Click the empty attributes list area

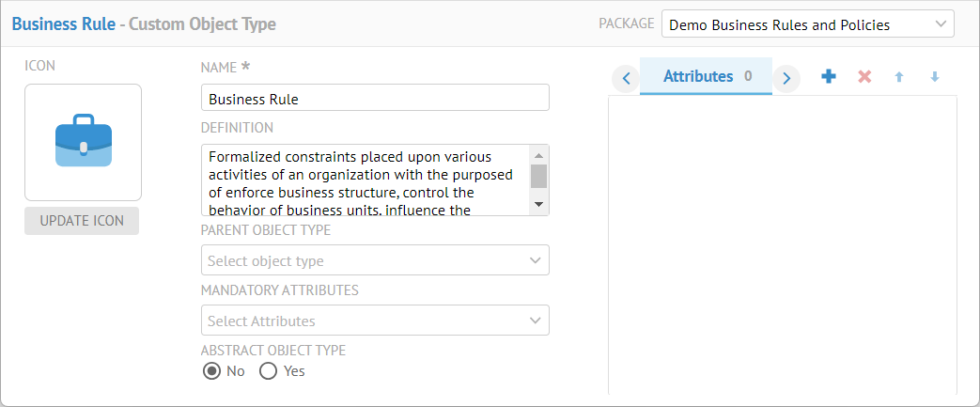782,244
